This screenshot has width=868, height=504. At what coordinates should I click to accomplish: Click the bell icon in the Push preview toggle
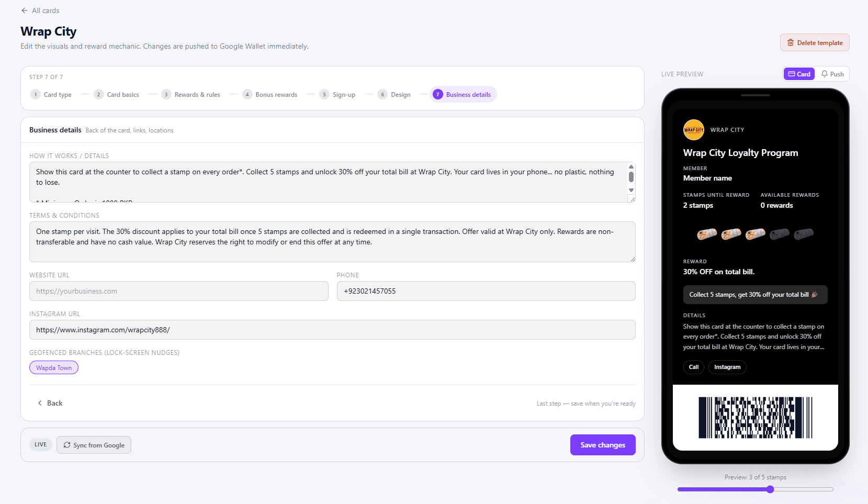coord(825,74)
